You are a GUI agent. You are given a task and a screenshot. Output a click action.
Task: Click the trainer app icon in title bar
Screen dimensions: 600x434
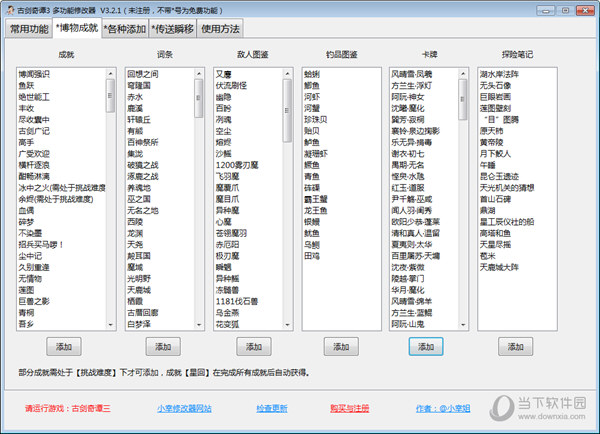pos(10,10)
